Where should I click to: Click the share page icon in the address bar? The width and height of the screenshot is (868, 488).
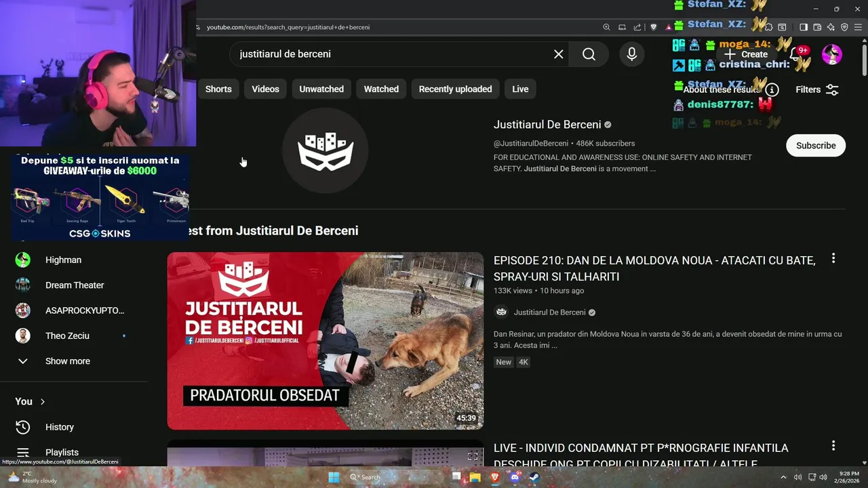pyautogui.click(x=637, y=27)
